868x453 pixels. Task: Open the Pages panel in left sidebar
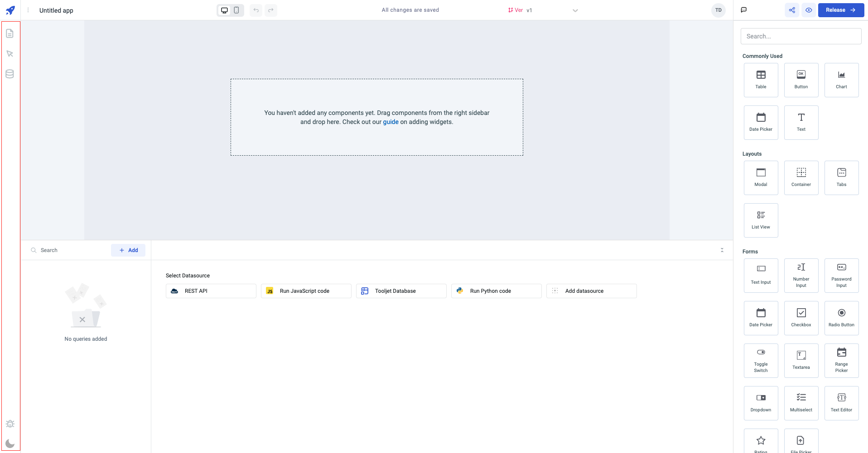(x=10, y=33)
